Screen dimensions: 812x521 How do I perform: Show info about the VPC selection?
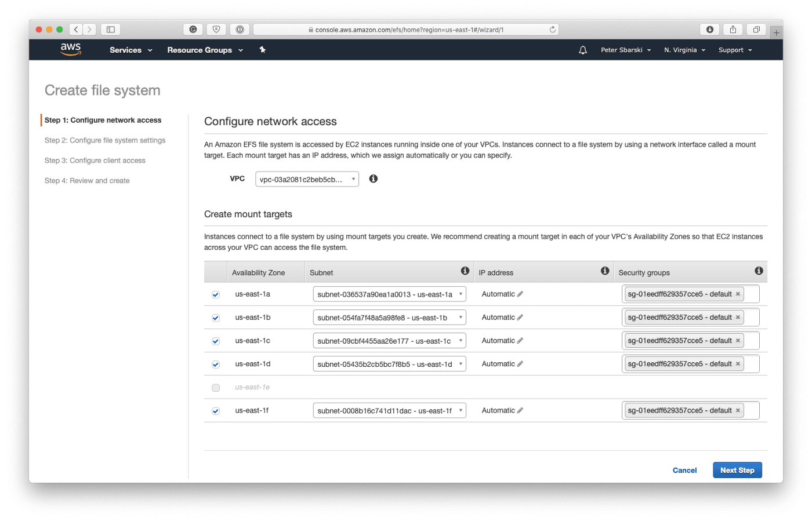point(374,178)
